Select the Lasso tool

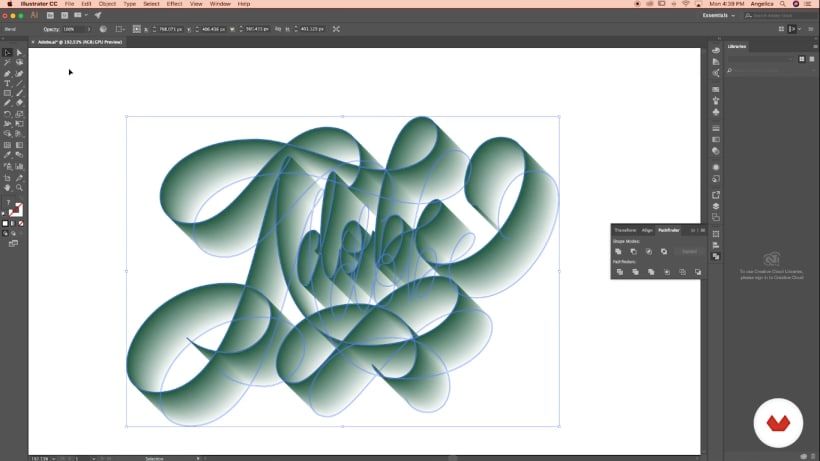(19, 63)
